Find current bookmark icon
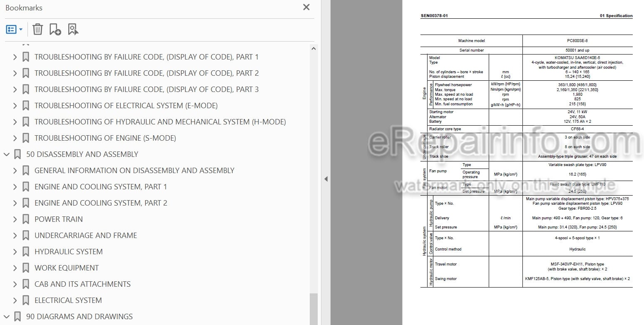Screen dimensions: 644x325 [73, 30]
